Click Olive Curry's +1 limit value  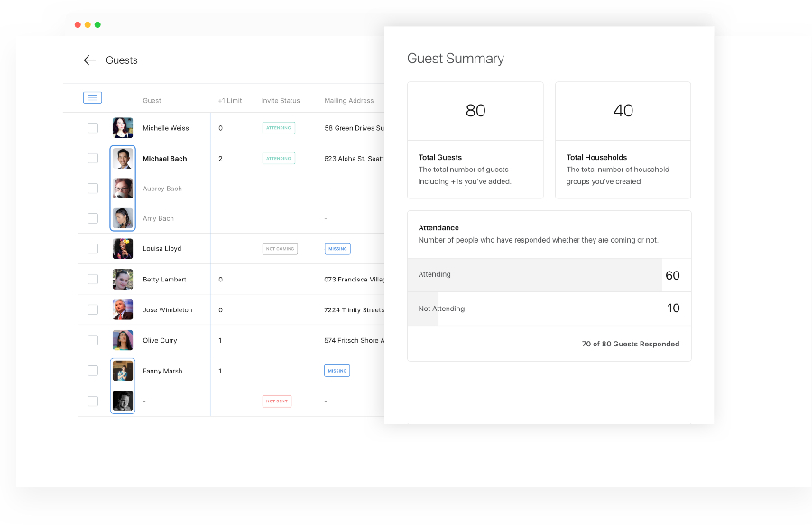(220, 340)
